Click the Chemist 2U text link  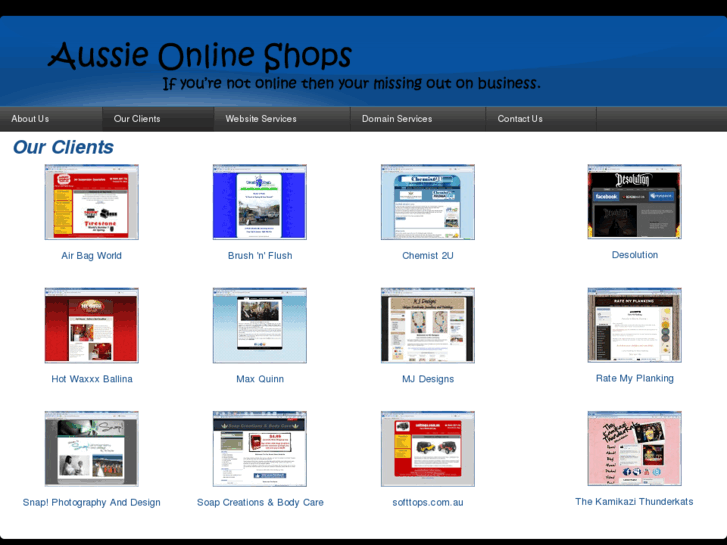pyautogui.click(x=427, y=256)
